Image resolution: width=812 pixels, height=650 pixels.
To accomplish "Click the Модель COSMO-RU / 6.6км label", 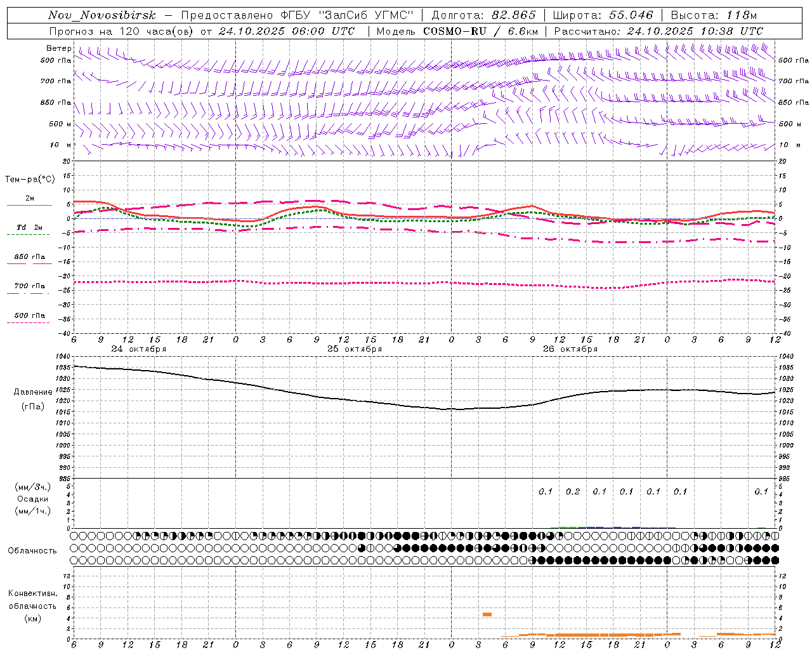I will click(457, 31).
